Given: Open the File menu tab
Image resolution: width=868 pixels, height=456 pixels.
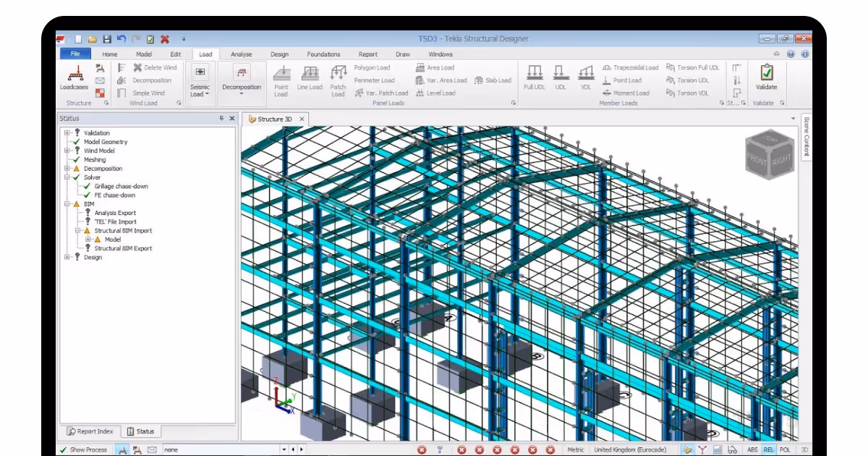Looking at the screenshot, I should (x=75, y=54).
